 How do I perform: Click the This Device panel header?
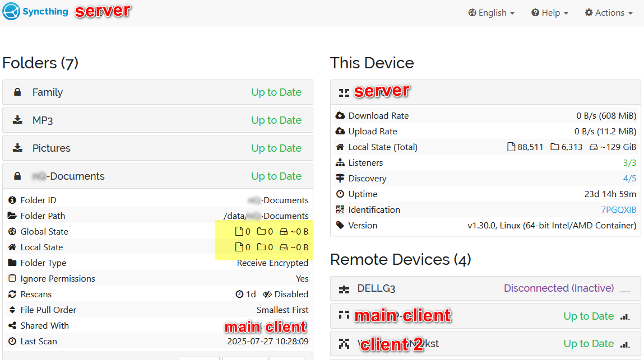click(x=485, y=92)
